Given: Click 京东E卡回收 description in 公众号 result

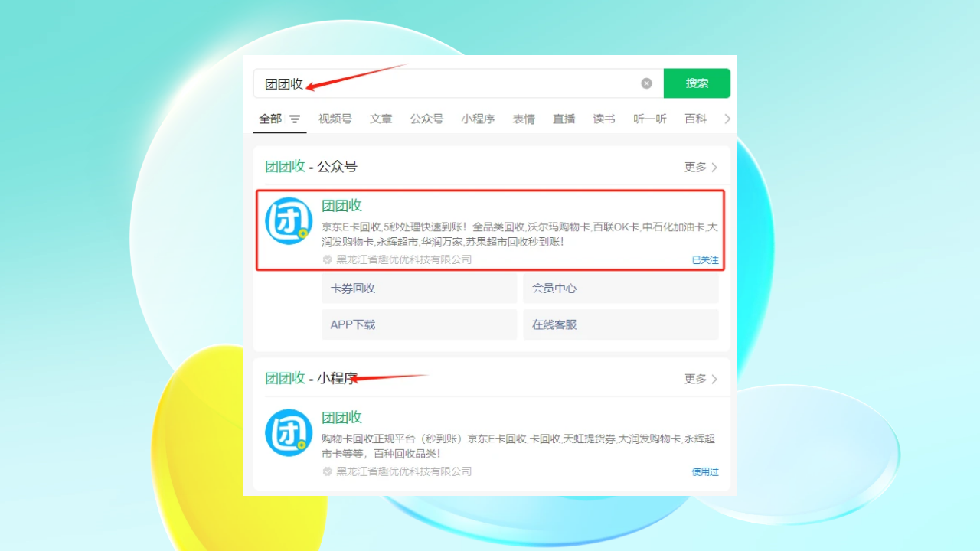Looking at the screenshot, I should (x=520, y=234).
